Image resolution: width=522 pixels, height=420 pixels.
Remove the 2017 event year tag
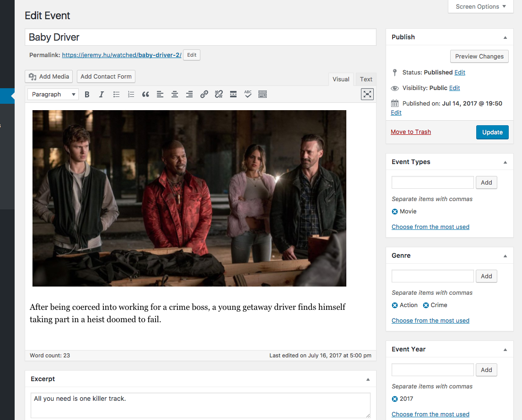(395, 399)
